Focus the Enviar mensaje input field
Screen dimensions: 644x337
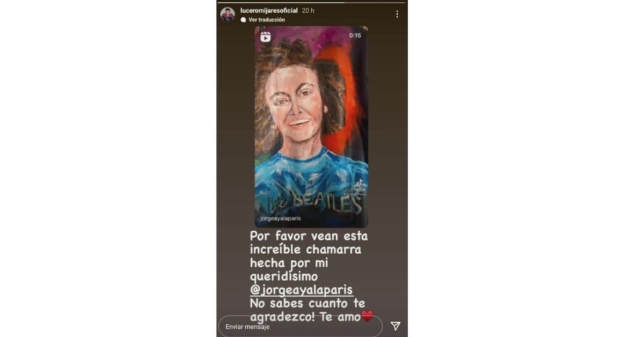(x=301, y=326)
